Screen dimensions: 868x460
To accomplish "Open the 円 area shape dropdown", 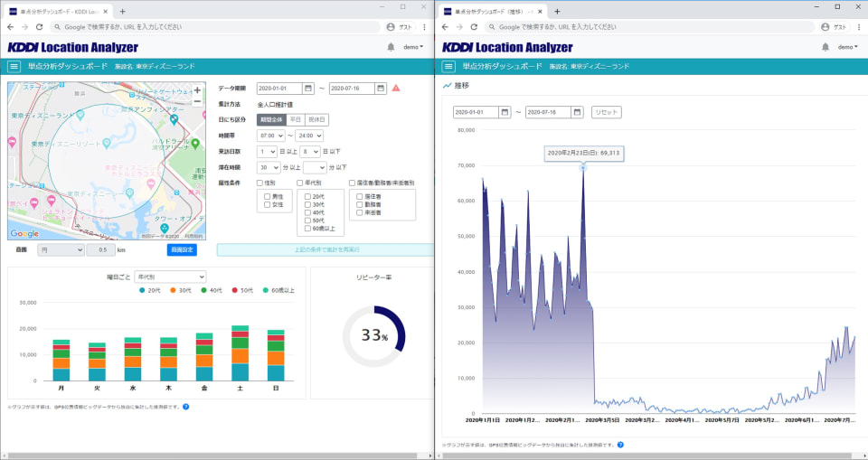I will (x=61, y=250).
